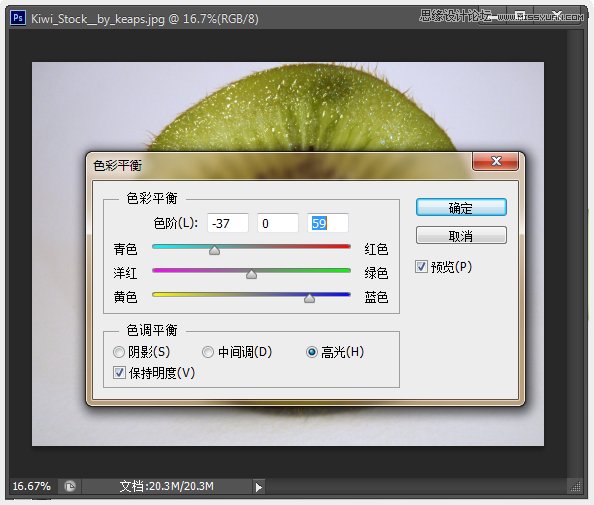Click the 黄色 label
This screenshot has width=594, height=505.
tap(125, 297)
